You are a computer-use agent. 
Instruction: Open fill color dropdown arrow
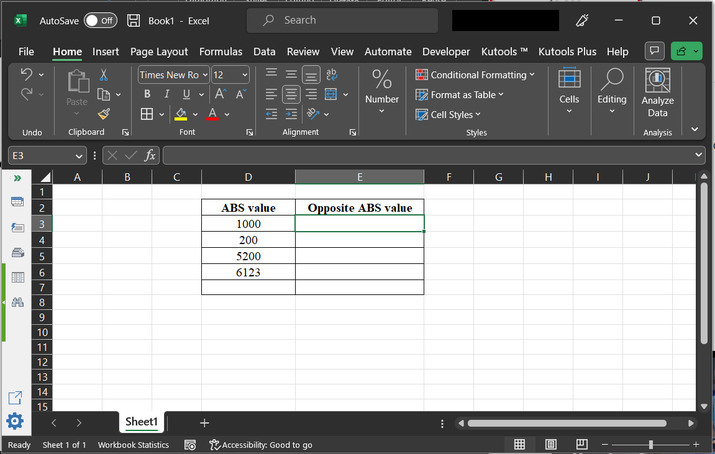point(195,114)
